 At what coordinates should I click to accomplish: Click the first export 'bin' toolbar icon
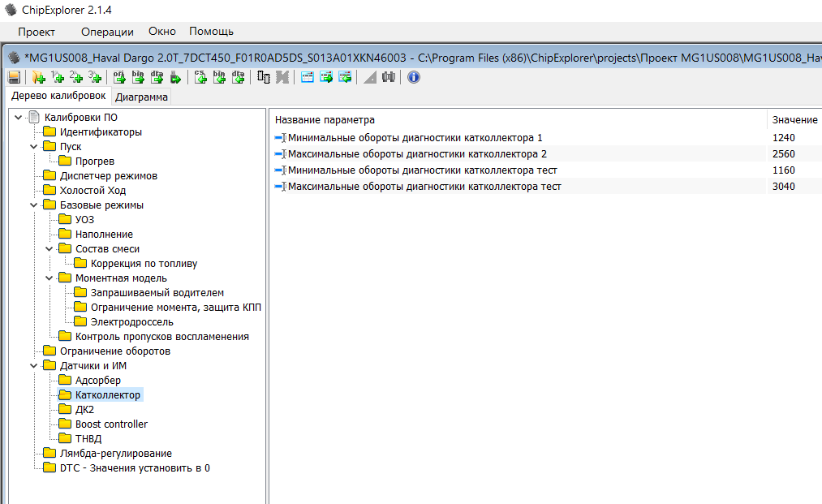click(x=138, y=77)
